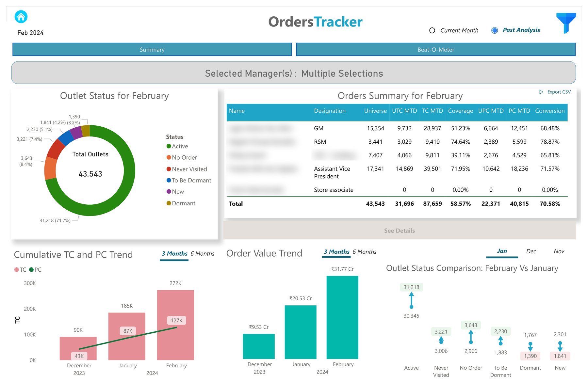Click the Selected Manager(s) banner
This screenshot has width=588, height=383.
[294, 73]
